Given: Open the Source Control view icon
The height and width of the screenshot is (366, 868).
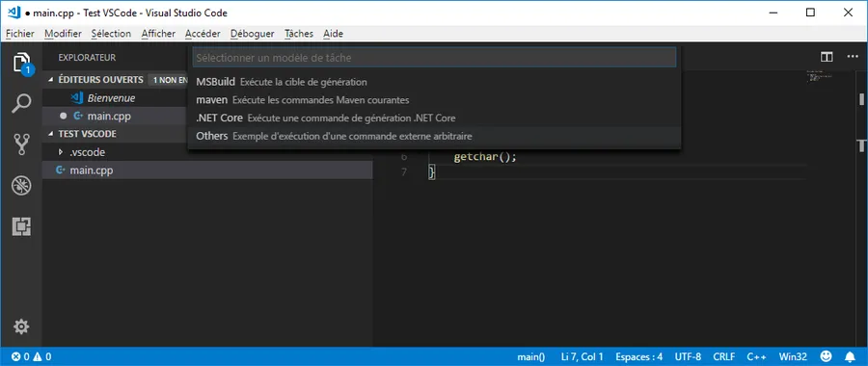Looking at the screenshot, I should tap(21, 144).
